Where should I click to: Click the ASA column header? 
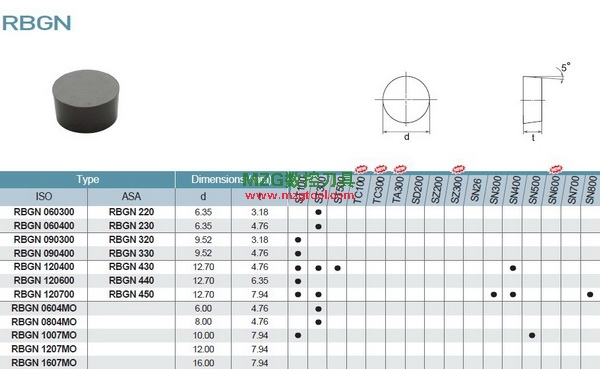131,197
